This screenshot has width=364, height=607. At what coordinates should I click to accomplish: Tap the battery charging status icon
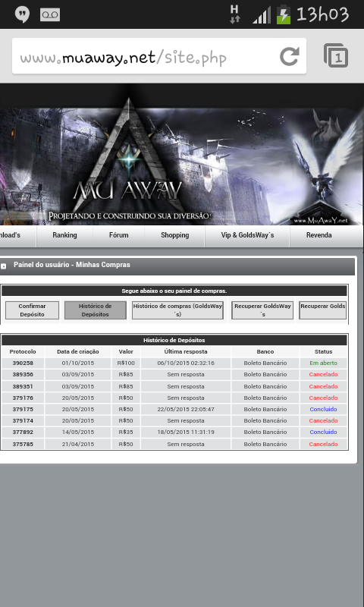coord(283,14)
